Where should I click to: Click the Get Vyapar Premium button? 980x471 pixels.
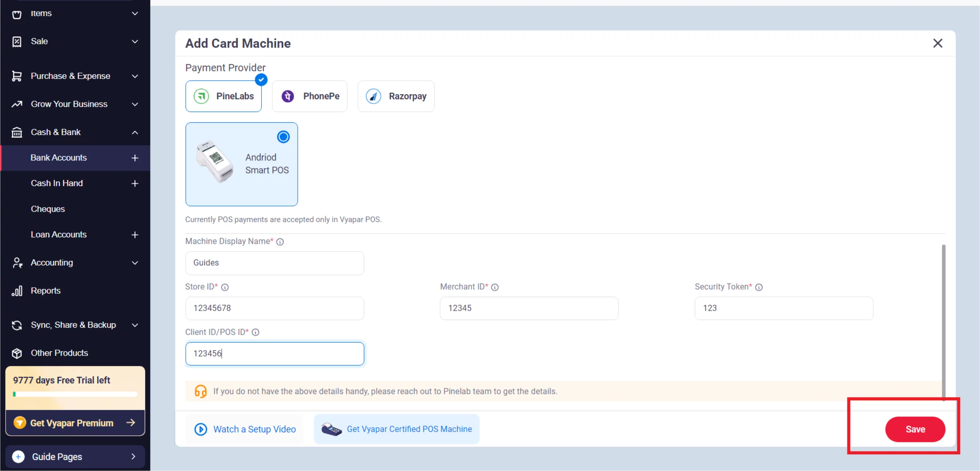tap(75, 423)
